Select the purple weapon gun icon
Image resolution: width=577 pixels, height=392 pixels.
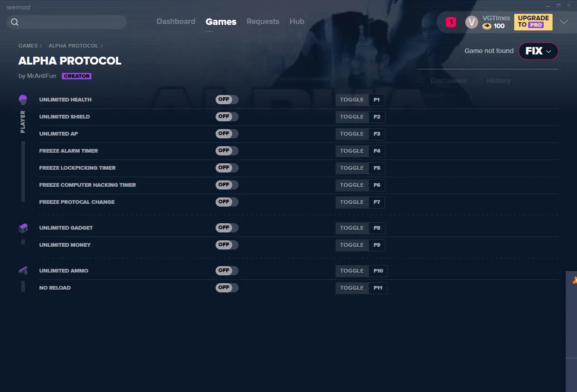click(x=23, y=271)
